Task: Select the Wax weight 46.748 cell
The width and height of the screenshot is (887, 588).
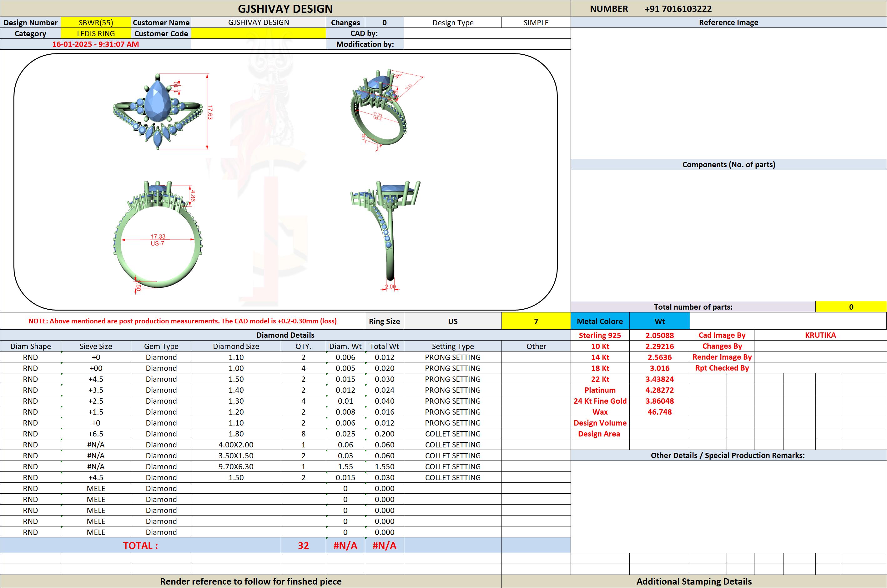Action: coord(659,412)
